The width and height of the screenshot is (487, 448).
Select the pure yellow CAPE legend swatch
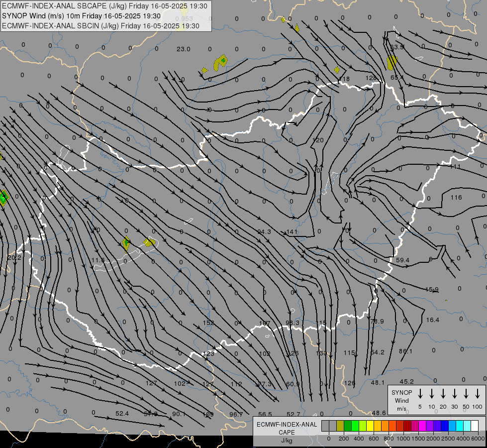coord(370,426)
